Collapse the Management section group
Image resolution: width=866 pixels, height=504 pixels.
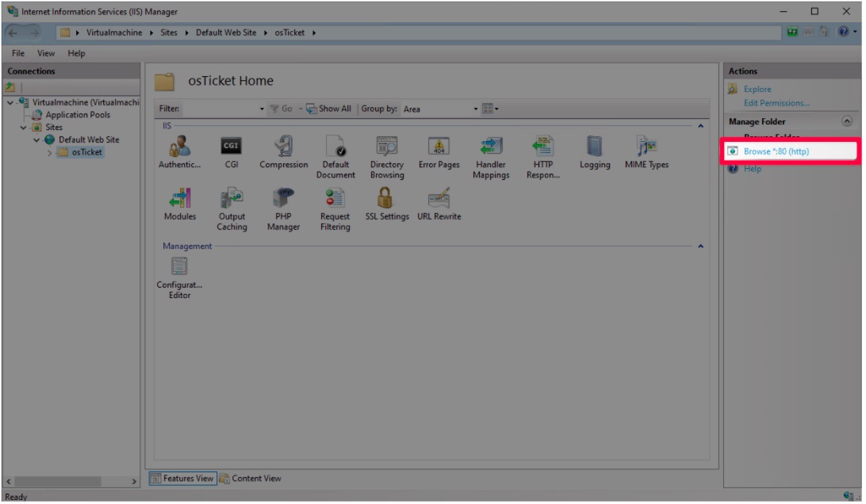pos(700,246)
